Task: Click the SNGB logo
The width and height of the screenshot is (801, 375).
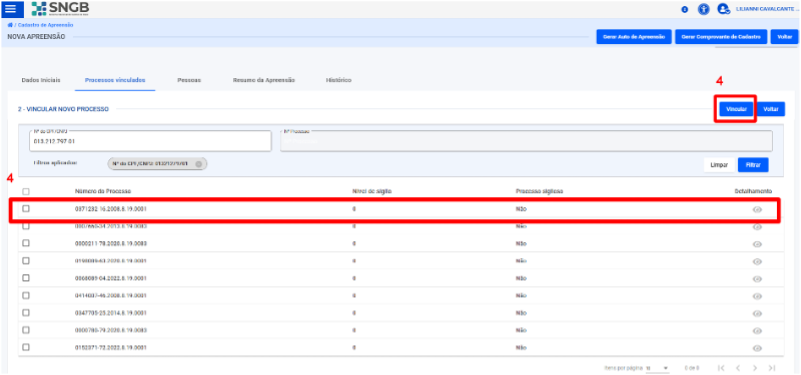Action: point(60,9)
